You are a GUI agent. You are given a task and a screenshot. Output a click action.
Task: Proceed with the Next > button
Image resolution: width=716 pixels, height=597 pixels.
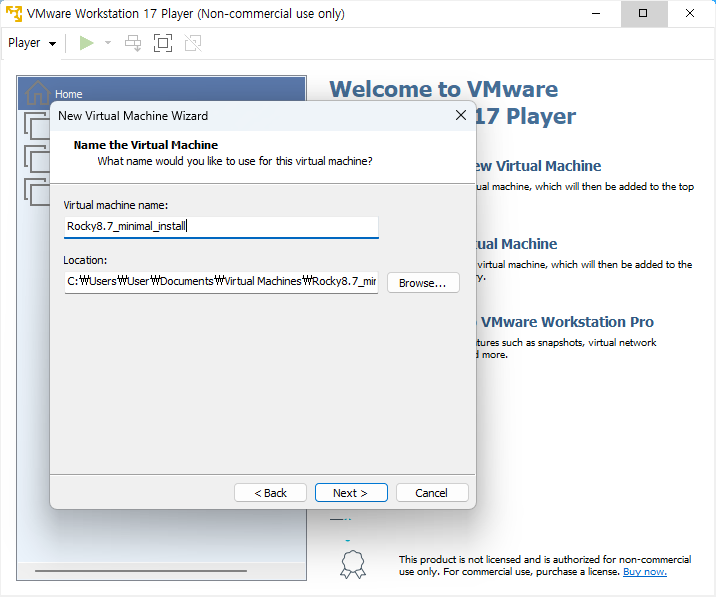[351, 493]
